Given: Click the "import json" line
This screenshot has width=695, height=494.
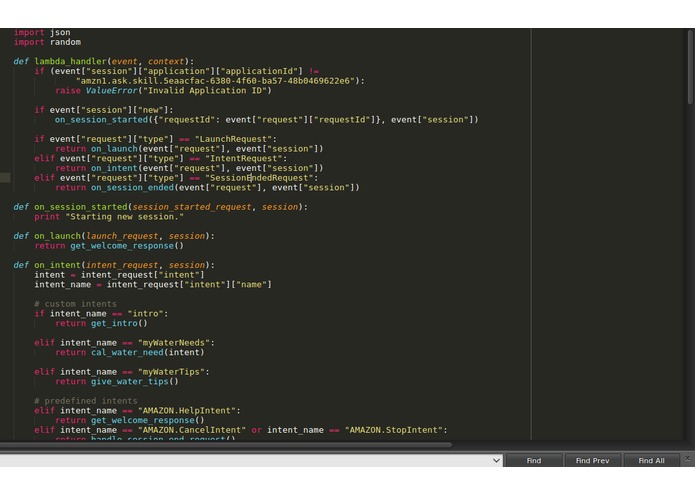Looking at the screenshot, I should [x=42, y=32].
